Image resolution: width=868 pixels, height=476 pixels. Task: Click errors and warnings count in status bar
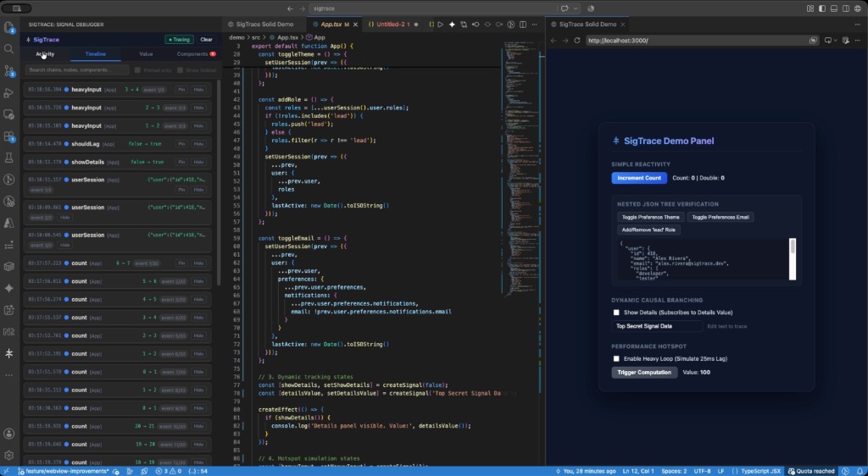(x=169, y=472)
